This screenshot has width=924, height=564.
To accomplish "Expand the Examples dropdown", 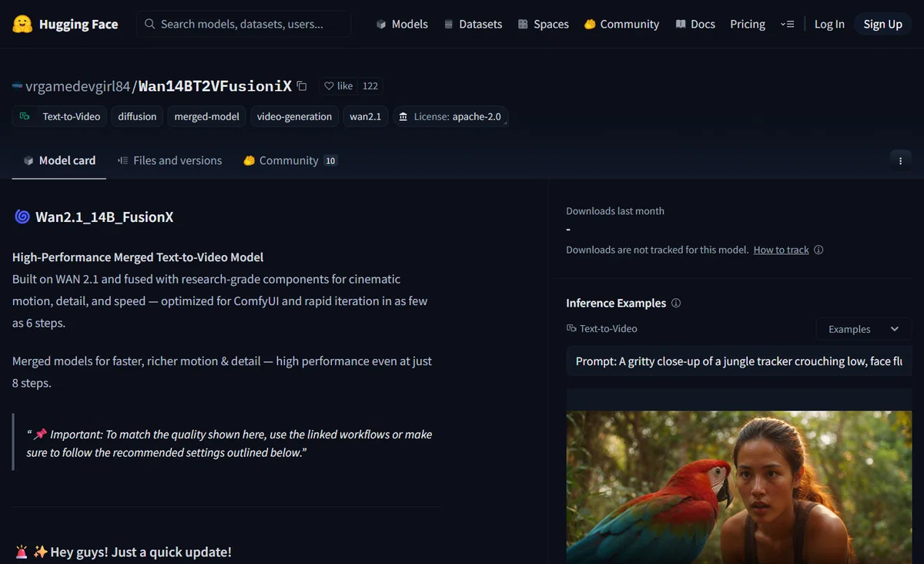I will click(x=864, y=329).
